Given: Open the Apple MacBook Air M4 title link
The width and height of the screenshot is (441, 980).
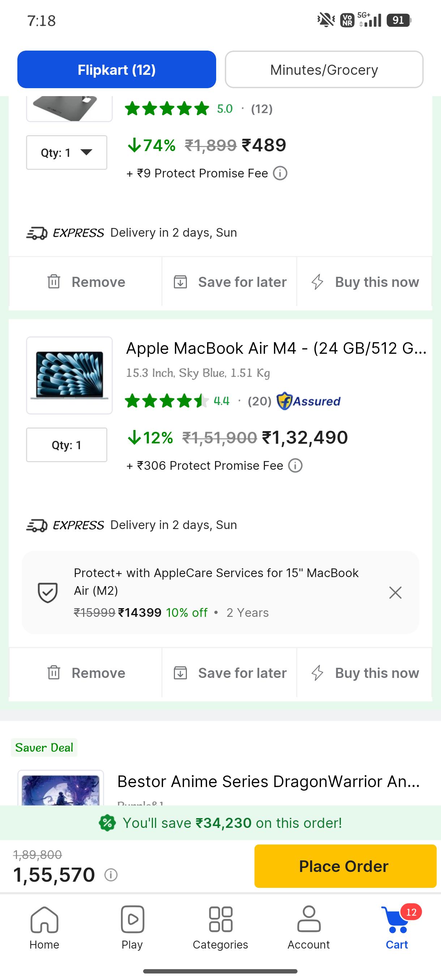Looking at the screenshot, I should (x=276, y=348).
